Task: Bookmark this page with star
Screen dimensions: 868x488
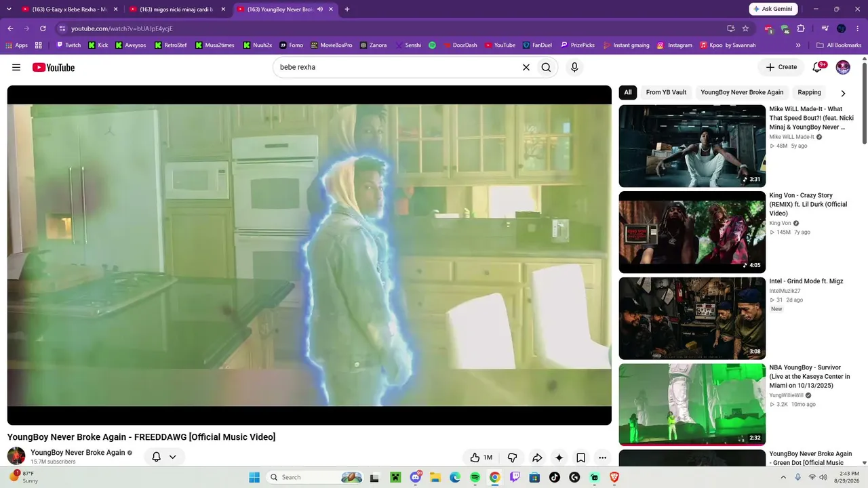Action: (745, 28)
